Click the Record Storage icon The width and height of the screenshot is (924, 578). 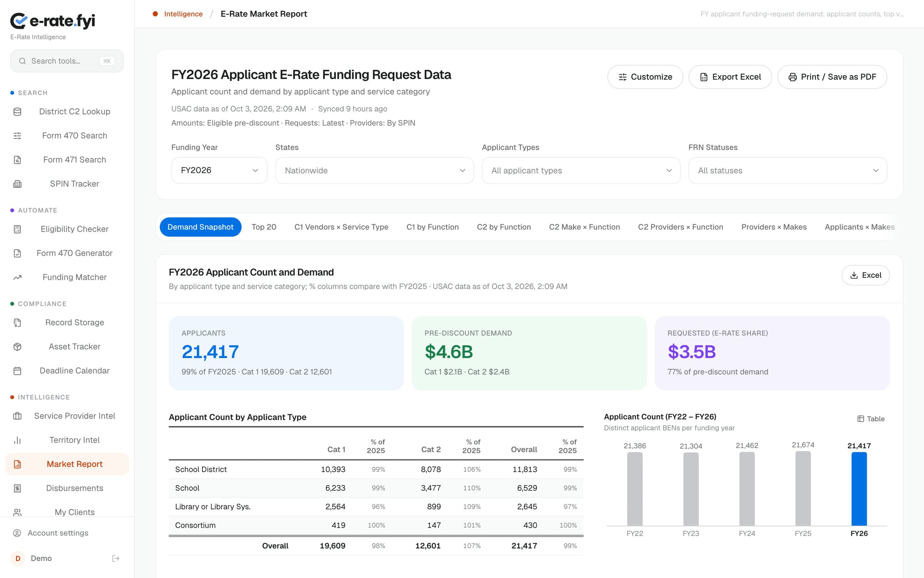pos(17,323)
